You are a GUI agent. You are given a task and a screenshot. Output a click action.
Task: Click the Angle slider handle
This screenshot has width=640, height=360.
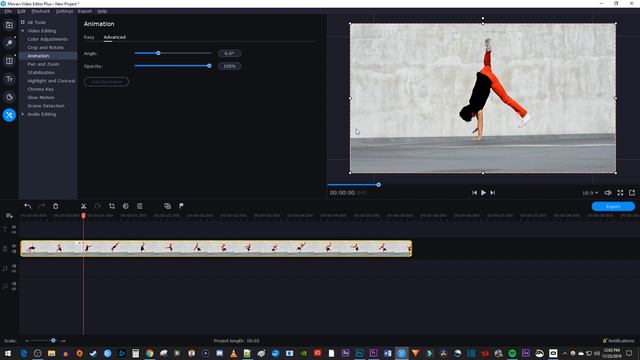pos(158,53)
